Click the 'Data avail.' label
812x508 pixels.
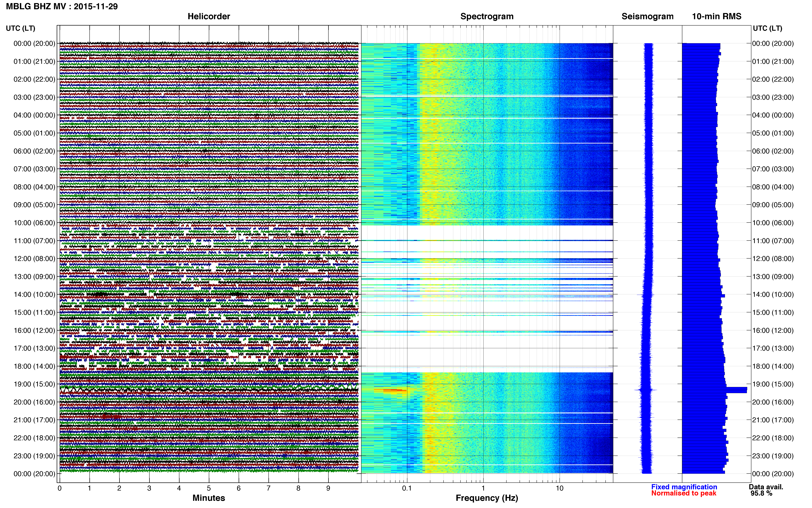click(x=766, y=487)
